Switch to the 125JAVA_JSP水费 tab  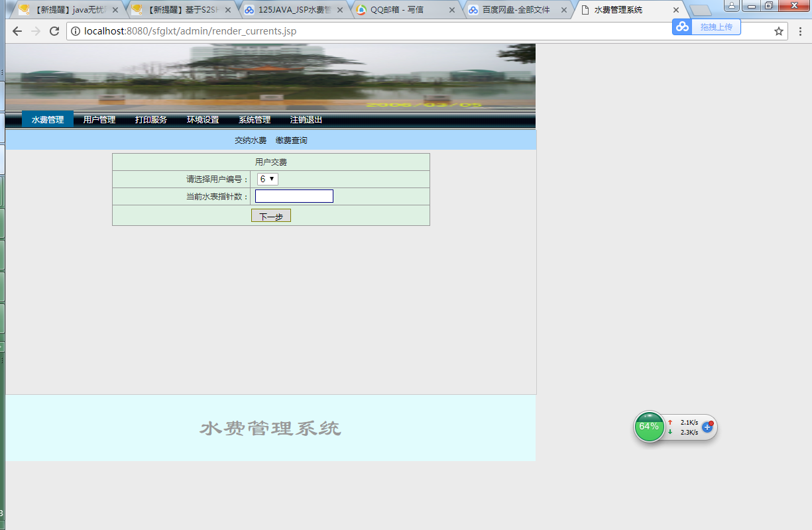coord(292,10)
